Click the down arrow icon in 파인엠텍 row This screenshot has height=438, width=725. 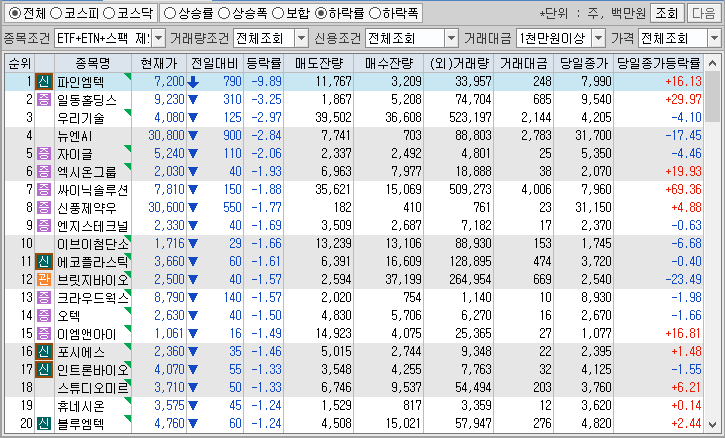coord(193,82)
